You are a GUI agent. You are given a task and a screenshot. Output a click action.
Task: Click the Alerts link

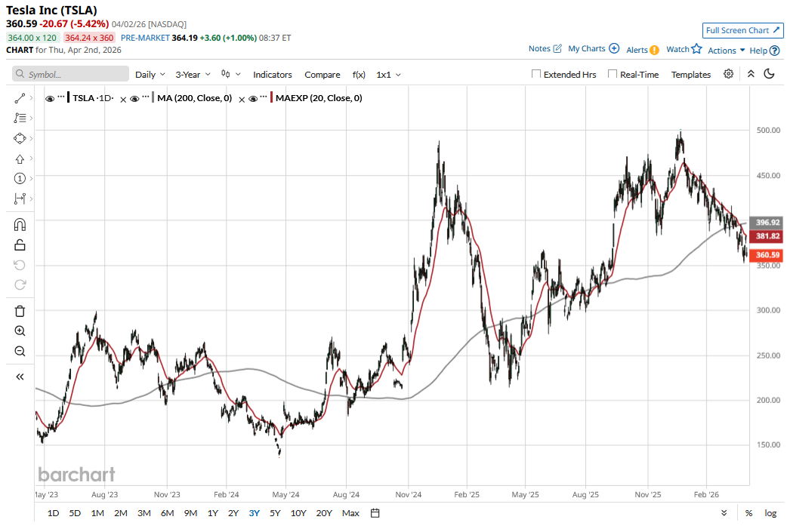click(637, 50)
